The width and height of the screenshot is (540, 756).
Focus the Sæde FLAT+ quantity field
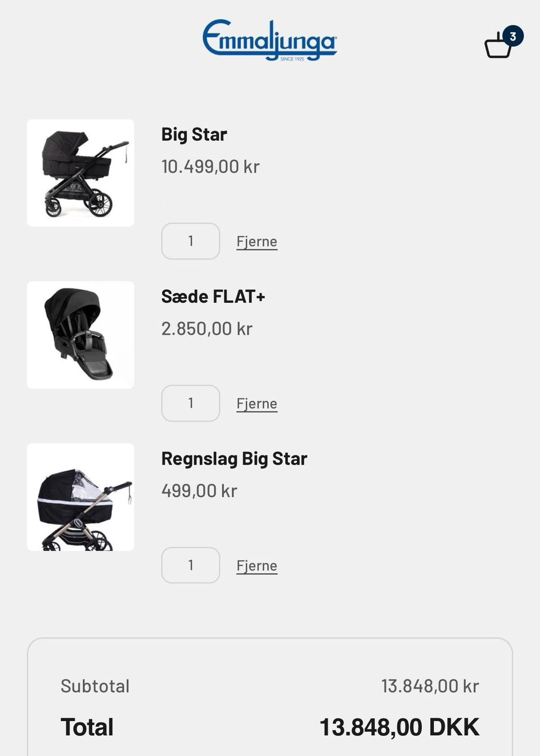coord(191,403)
